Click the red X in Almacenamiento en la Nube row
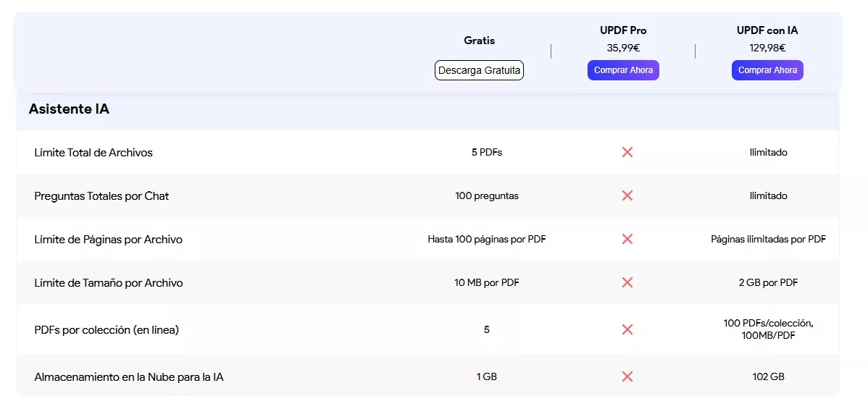868x396 pixels. click(627, 376)
